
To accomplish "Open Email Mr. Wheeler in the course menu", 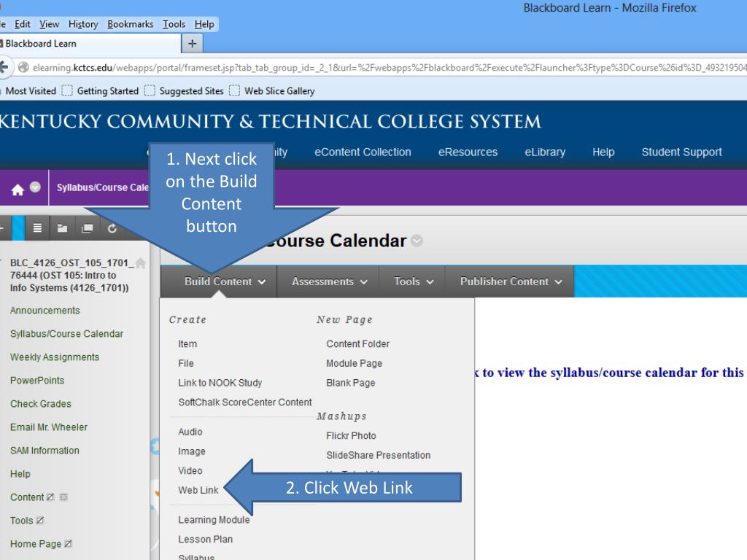I will coord(49,427).
